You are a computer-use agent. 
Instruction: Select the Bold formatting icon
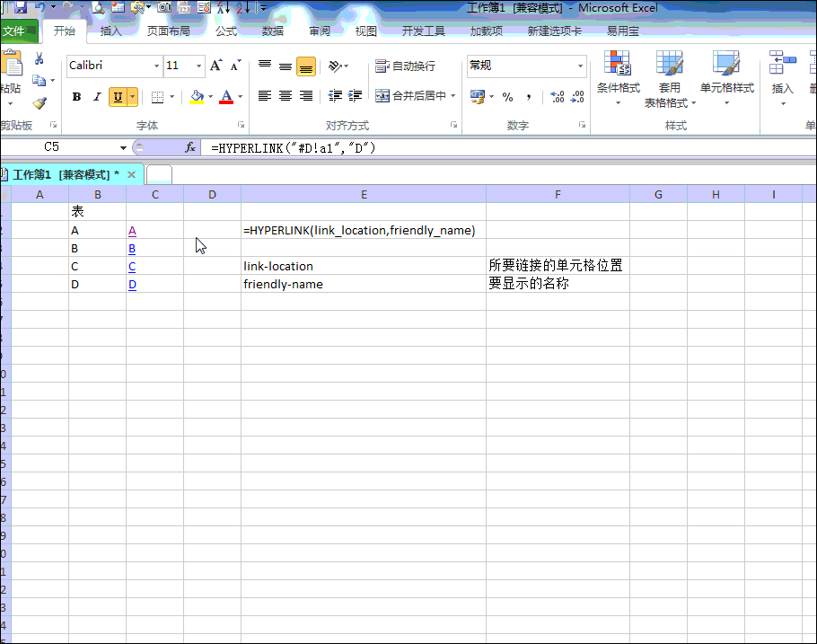[x=76, y=96]
